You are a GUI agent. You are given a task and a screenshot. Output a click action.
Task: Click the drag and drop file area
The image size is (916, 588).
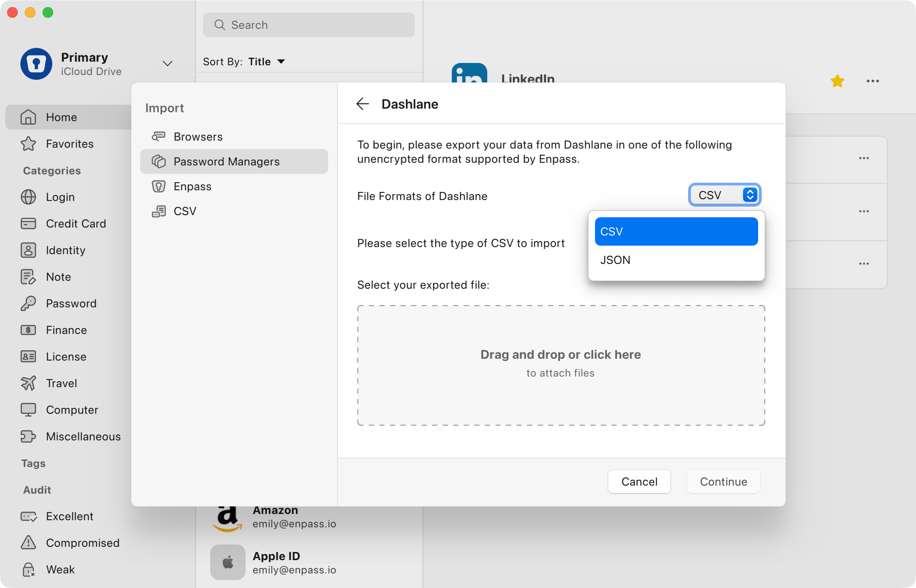561,365
